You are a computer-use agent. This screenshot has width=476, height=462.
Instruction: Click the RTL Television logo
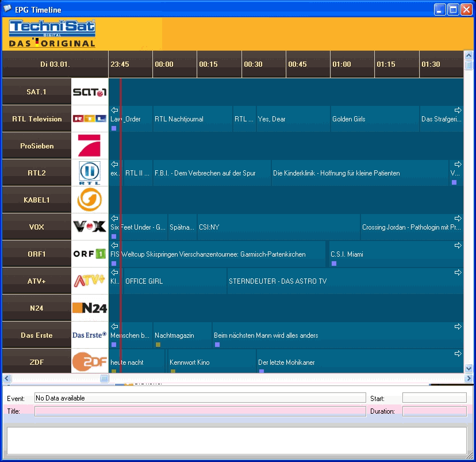(x=90, y=119)
